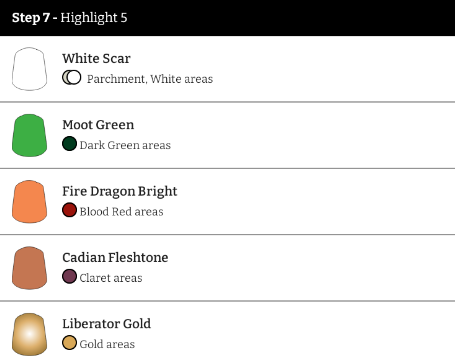Select the Dark Green areas color dot
This screenshot has width=455, height=363.
point(69,144)
